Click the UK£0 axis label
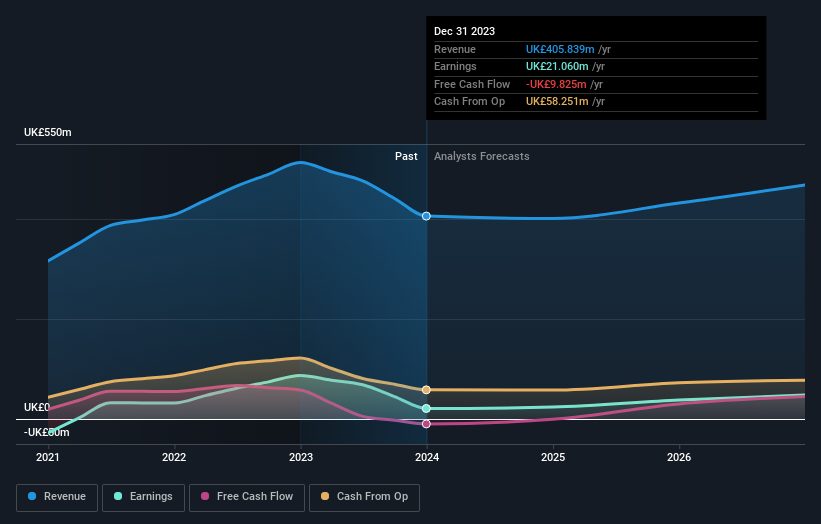The width and height of the screenshot is (821, 524). 37,407
